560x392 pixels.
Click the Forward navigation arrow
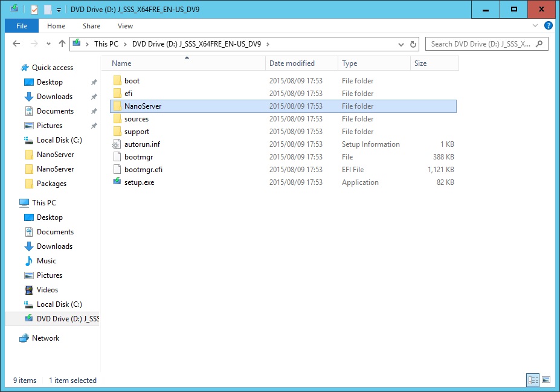tap(34, 43)
